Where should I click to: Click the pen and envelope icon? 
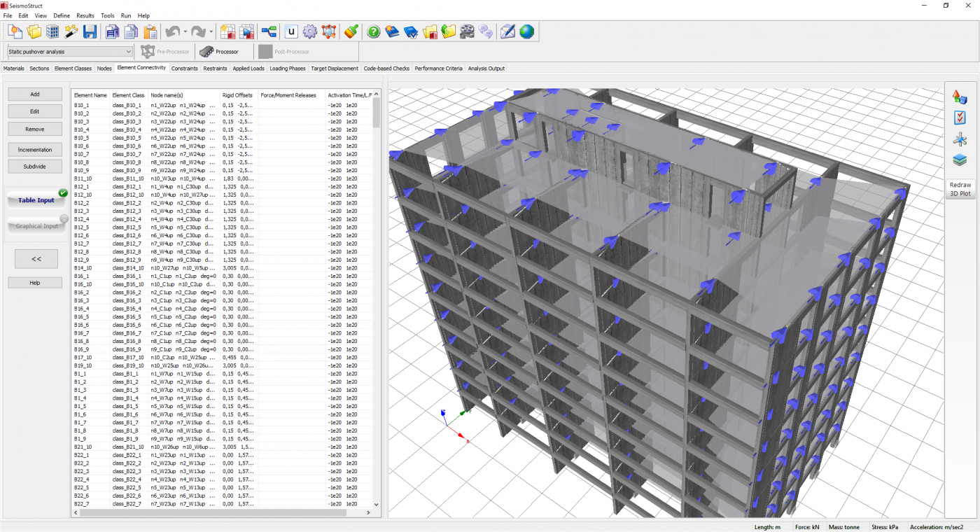[x=508, y=31]
